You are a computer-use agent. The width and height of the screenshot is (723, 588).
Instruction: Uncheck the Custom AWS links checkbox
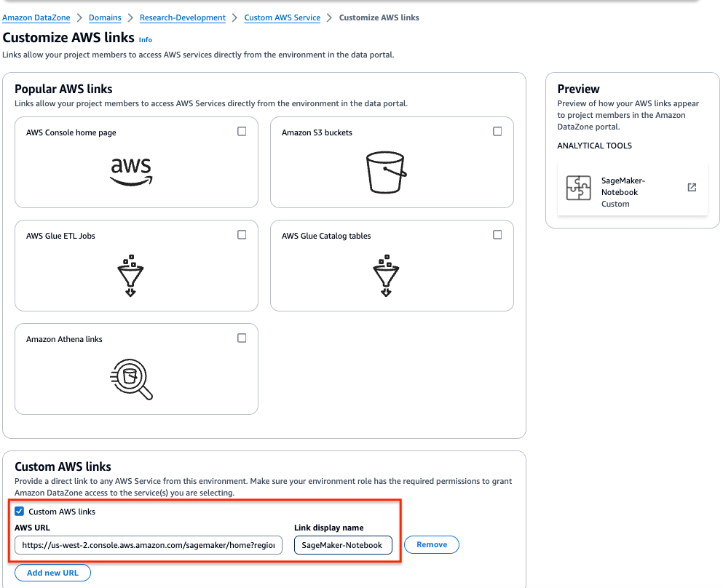pos(20,511)
